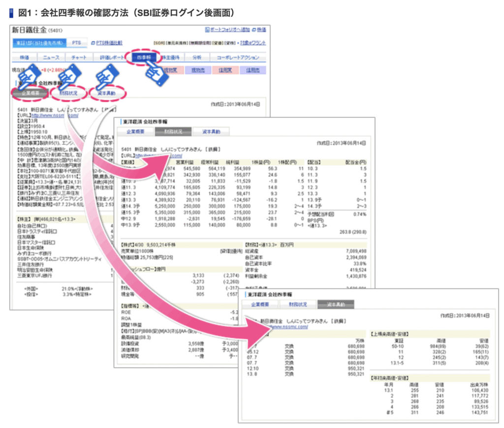Click the 総資産 value 7,089,498
This screenshot has height=428, width=504.
pos(356,251)
